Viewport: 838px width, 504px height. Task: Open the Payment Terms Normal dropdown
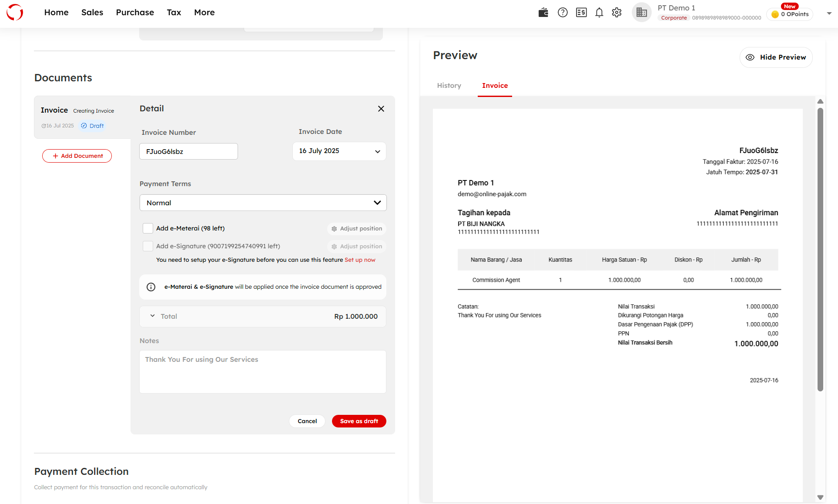pyautogui.click(x=263, y=203)
